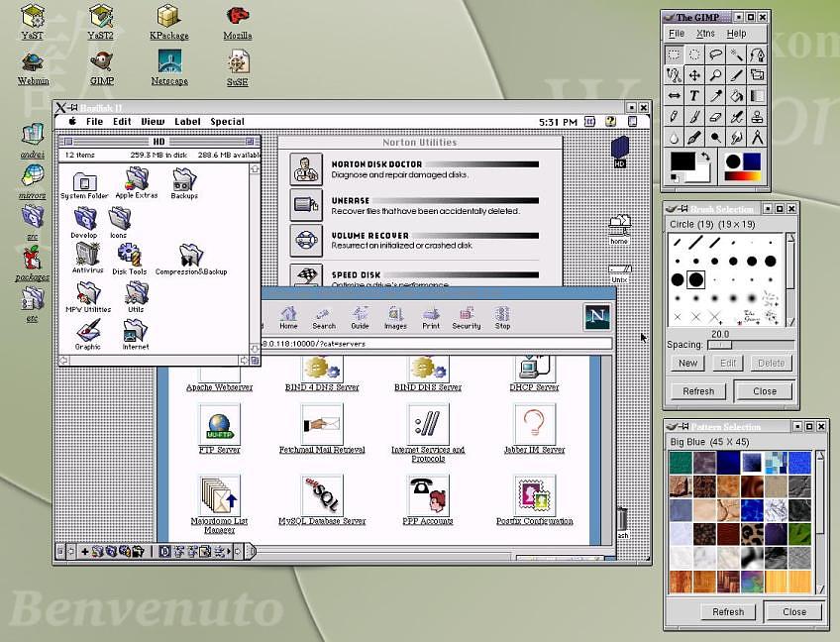Close the Brush Selection dialog via Close button
The image size is (840, 642).
765,391
